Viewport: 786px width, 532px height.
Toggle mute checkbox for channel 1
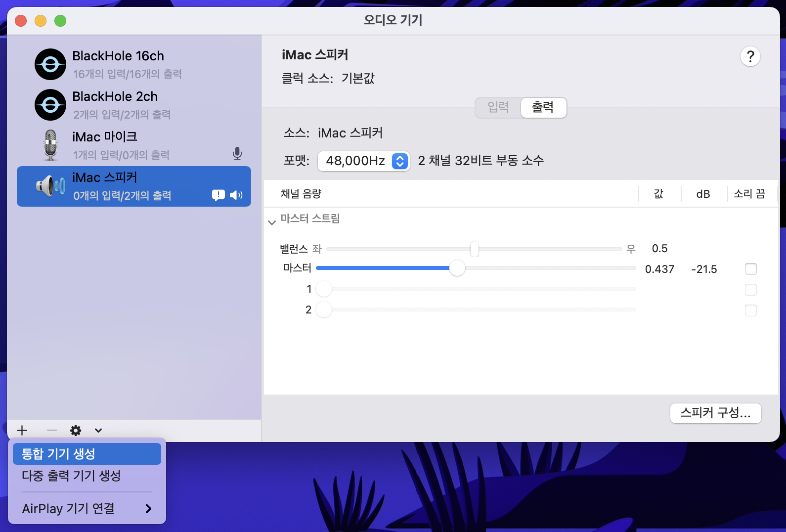tap(750, 290)
